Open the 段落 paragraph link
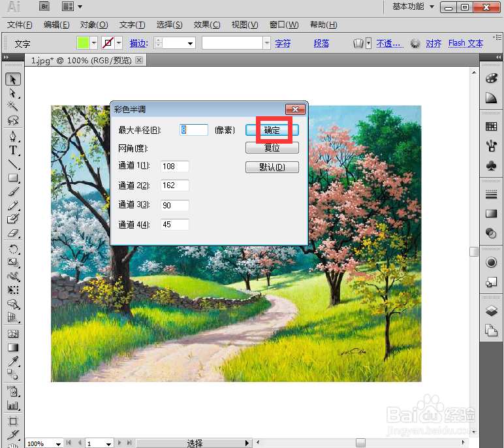The width and height of the screenshot is (504, 448). (x=321, y=43)
